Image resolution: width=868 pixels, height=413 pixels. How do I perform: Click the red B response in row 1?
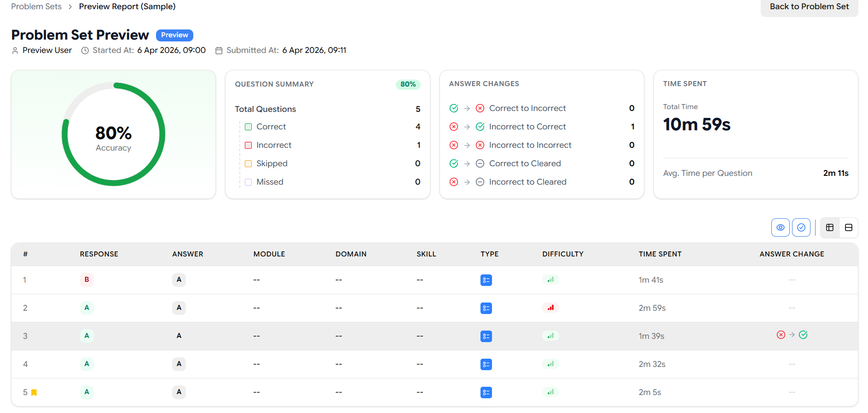point(87,279)
